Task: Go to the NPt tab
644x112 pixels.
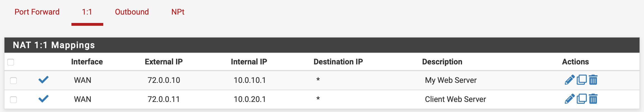Action: point(178,12)
